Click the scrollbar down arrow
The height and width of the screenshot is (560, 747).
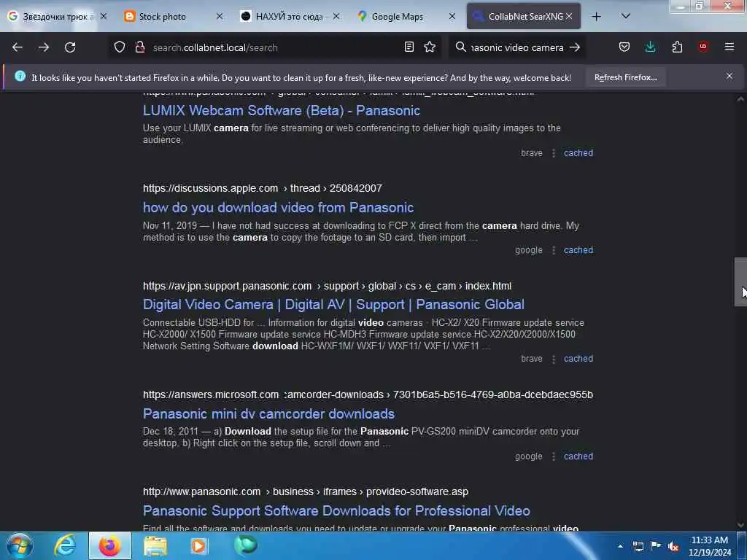[740, 525]
